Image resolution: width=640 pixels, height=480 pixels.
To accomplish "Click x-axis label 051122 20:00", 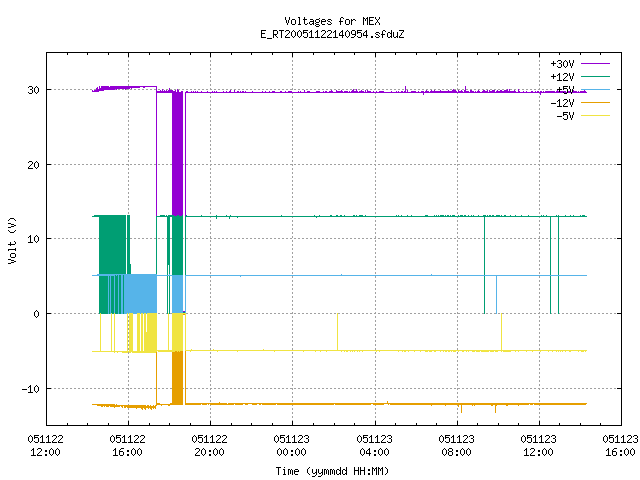I will pyautogui.click(x=209, y=446).
